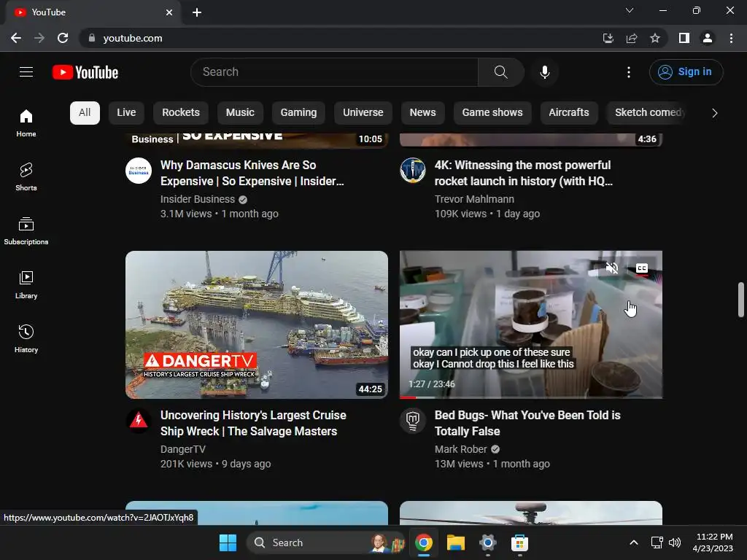747x560 pixels.
Task: Select the Game shows chip
Action: [x=492, y=113]
